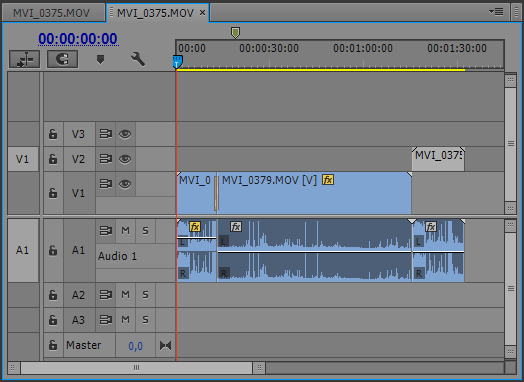Click the time ruler at 00:01:30:00
This screenshot has height=382, width=524.
coord(457,48)
